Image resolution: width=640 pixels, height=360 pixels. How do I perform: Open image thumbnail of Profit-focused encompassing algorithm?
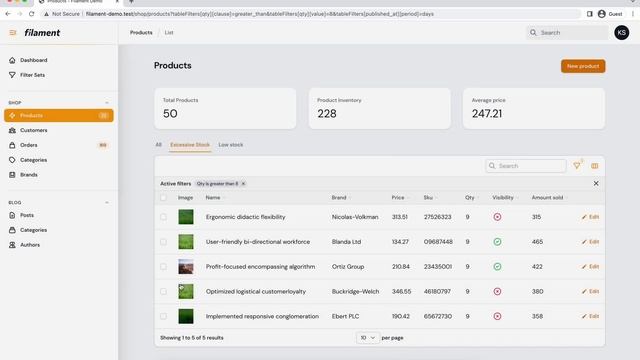coord(186,267)
